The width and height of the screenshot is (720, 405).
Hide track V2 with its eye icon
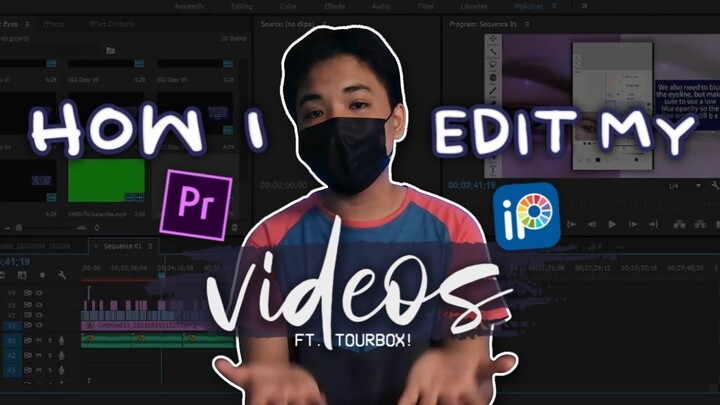39,315
